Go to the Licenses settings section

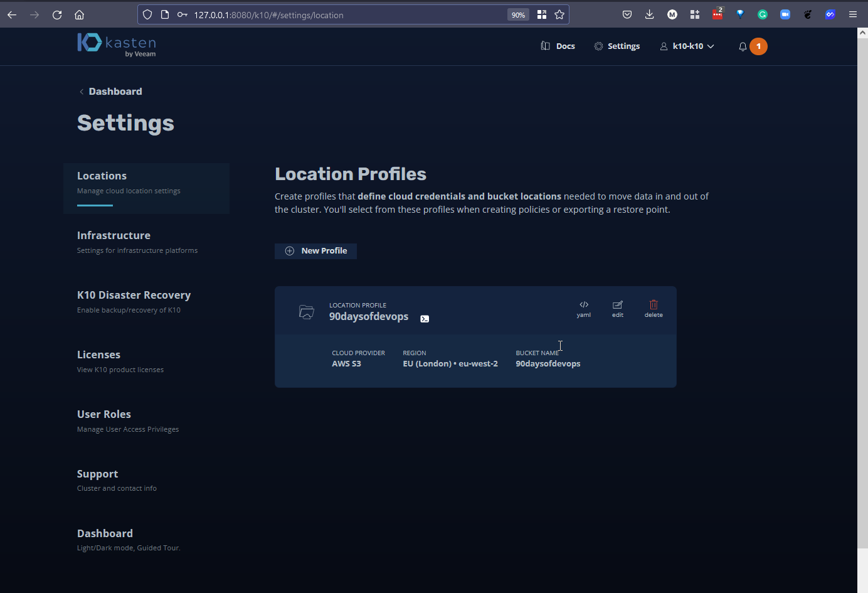click(x=98, y=355)
